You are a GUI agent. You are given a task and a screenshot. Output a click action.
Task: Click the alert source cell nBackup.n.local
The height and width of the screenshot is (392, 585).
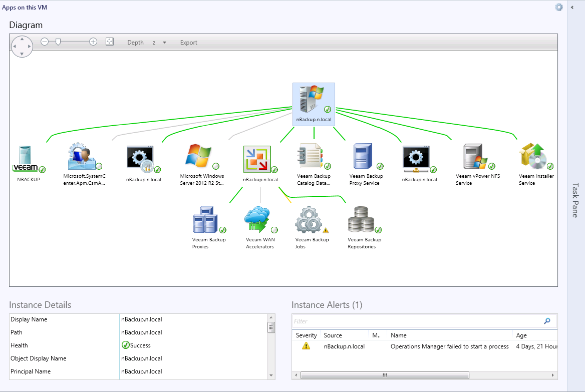(344, 346)
